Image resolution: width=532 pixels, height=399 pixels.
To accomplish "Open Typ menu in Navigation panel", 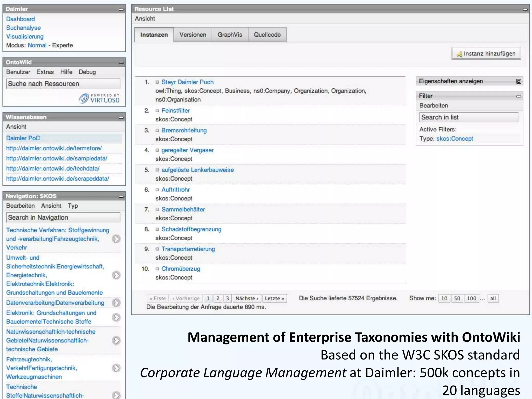I will pyautogui.click(x=73, y=206).
